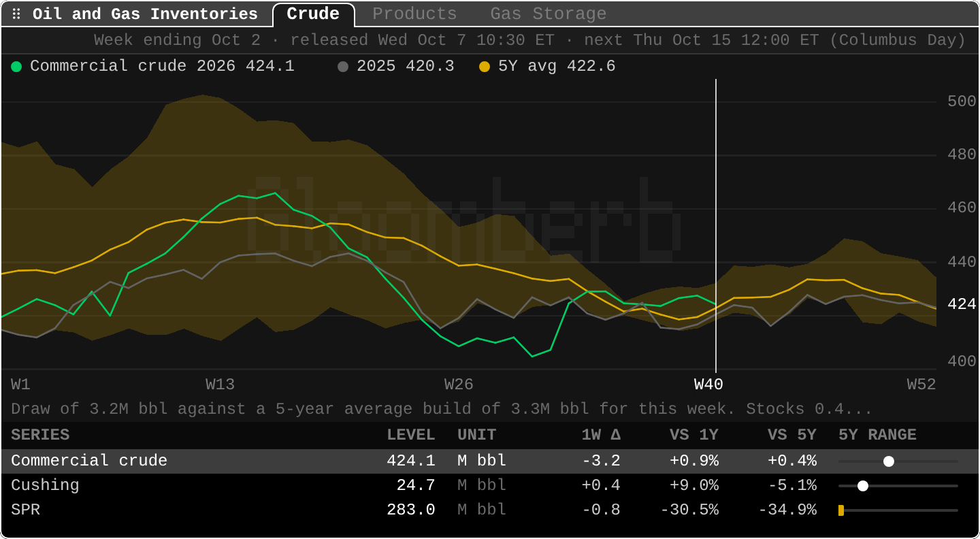
Task: Open the Products tab
Action: [414, 14]
